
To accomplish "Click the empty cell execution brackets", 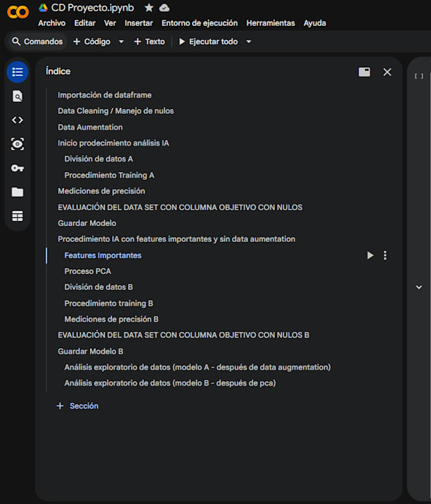I will click(x=419, y=76).
